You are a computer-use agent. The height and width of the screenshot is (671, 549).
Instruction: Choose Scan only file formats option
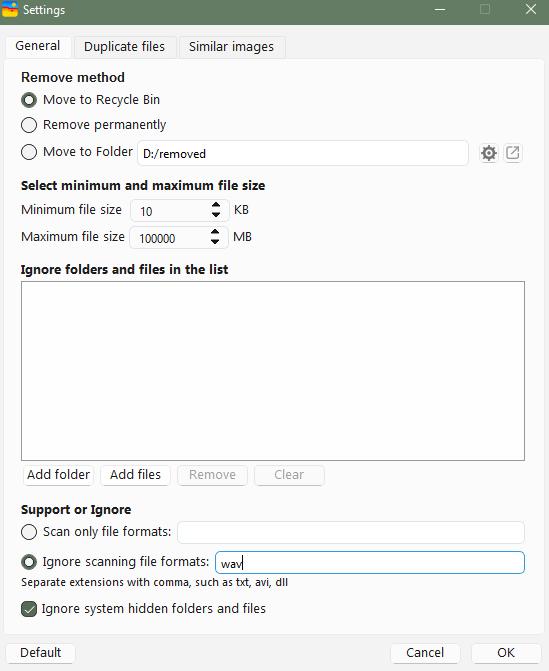(x=29, y=532)
